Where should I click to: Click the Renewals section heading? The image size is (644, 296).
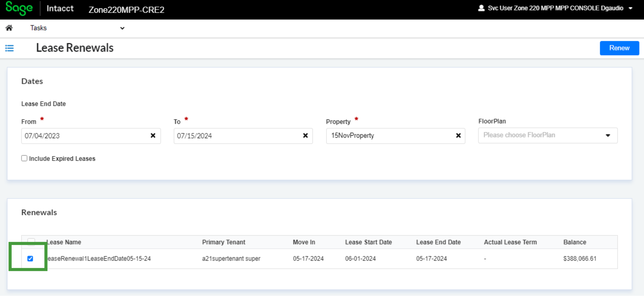(x=39, y=212)
